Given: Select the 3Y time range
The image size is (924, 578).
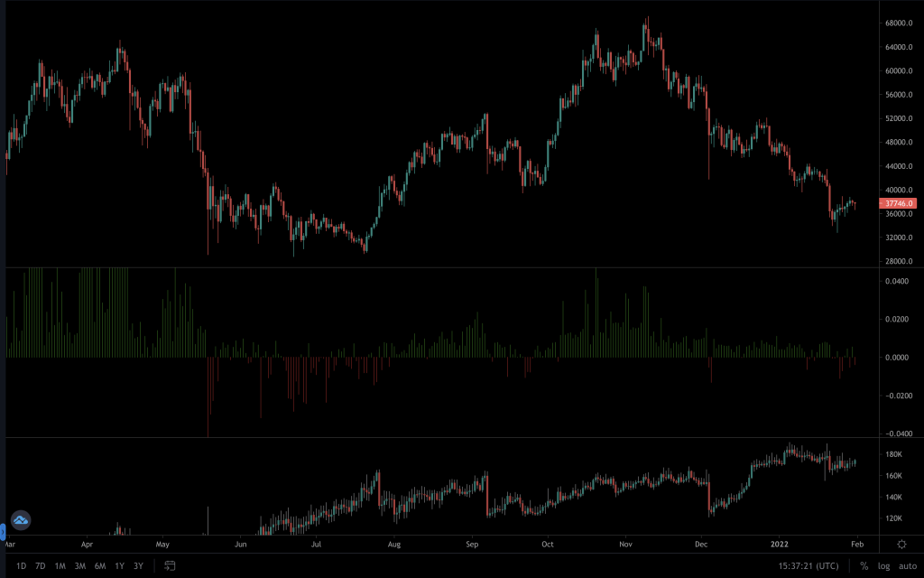Looking at the screenshot, I should click(x=138, y=565).
